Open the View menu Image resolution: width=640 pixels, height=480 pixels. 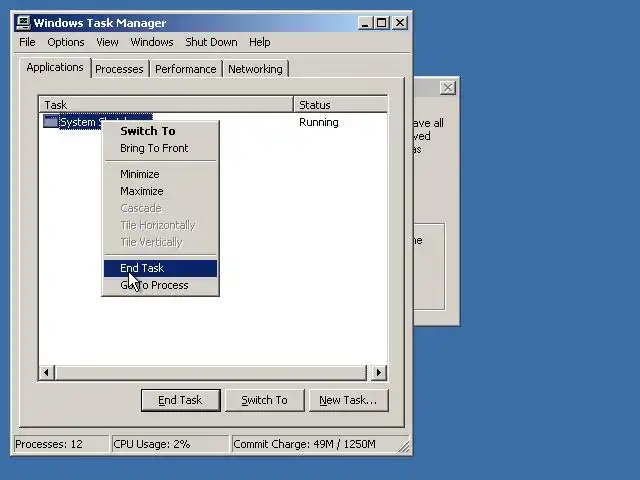pos(107,42)
